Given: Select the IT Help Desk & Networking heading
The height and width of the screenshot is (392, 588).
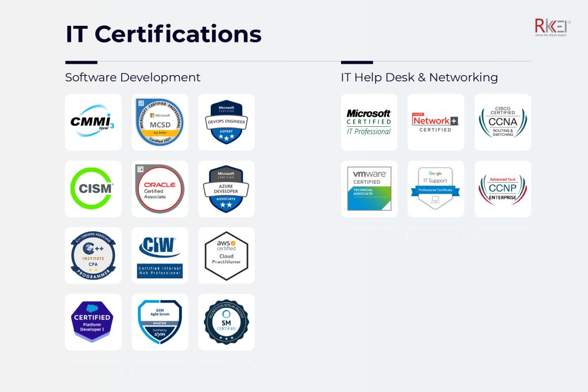Looking at the screenshot, I should coord(419,77).
